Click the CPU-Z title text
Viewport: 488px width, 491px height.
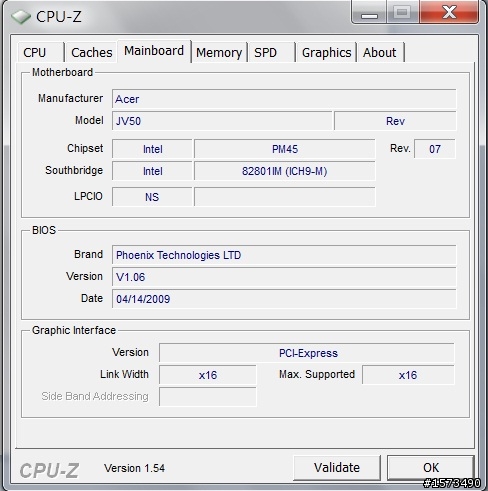[x=59, y=16]
